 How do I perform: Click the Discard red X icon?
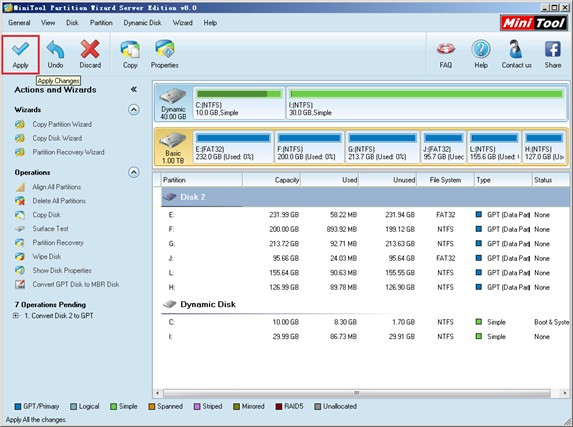(90, 49)
